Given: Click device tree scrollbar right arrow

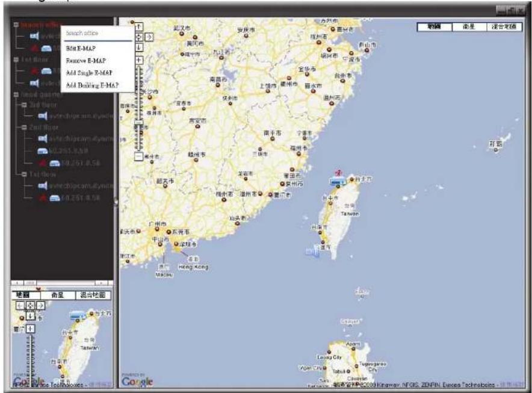Looking at the screenshot, I should [x=101, y=283].
